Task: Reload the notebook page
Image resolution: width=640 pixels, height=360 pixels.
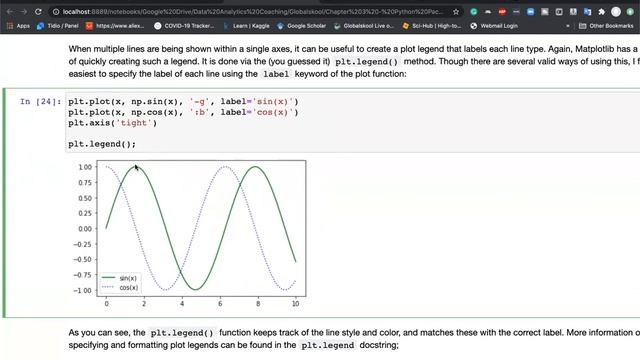Action: pos(38,12)
